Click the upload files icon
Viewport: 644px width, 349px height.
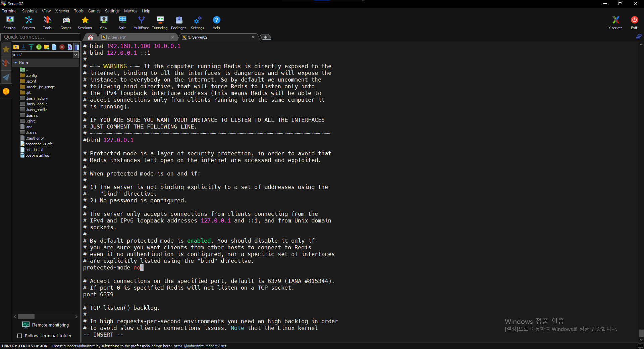point(31,47)
